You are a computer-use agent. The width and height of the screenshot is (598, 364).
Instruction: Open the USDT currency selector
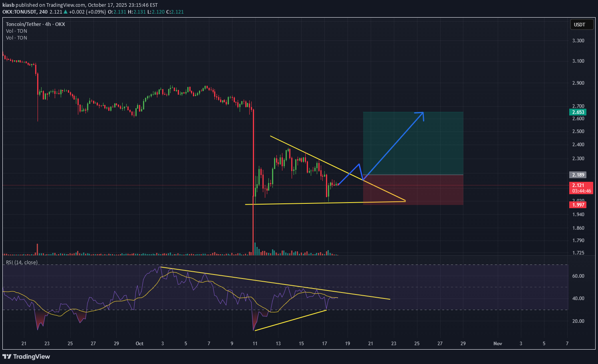579,25
